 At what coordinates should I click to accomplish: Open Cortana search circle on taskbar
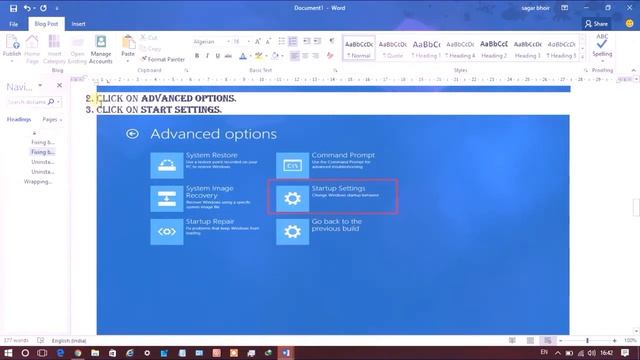click(x=25, y=353)
